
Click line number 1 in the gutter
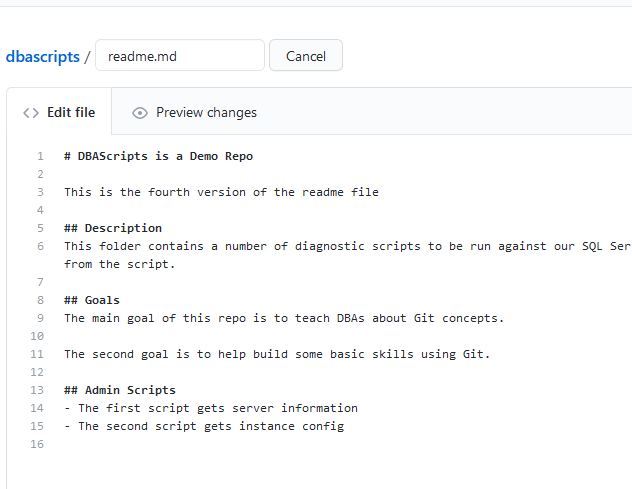point(40,156)
